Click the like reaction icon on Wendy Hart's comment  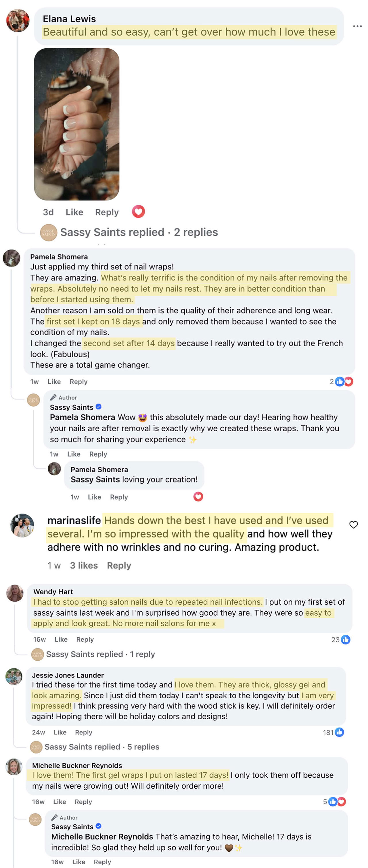pyautogui.click(x=346, y=639)
